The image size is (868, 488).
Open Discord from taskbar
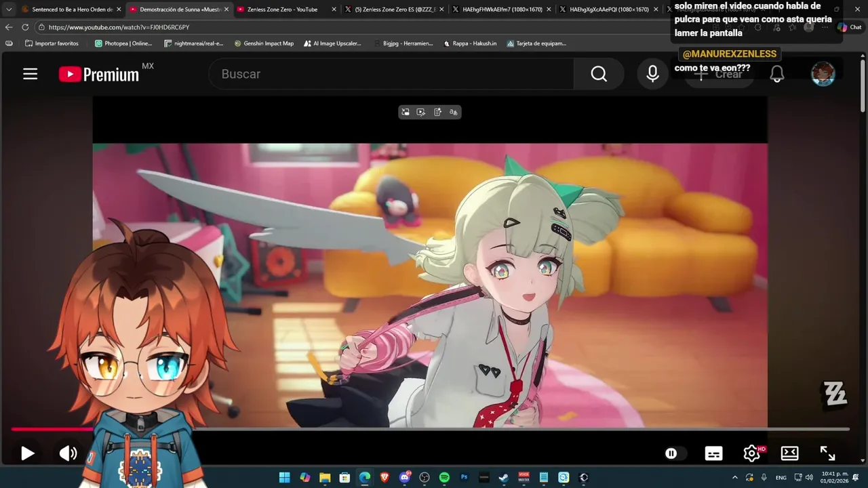point(405,477)
